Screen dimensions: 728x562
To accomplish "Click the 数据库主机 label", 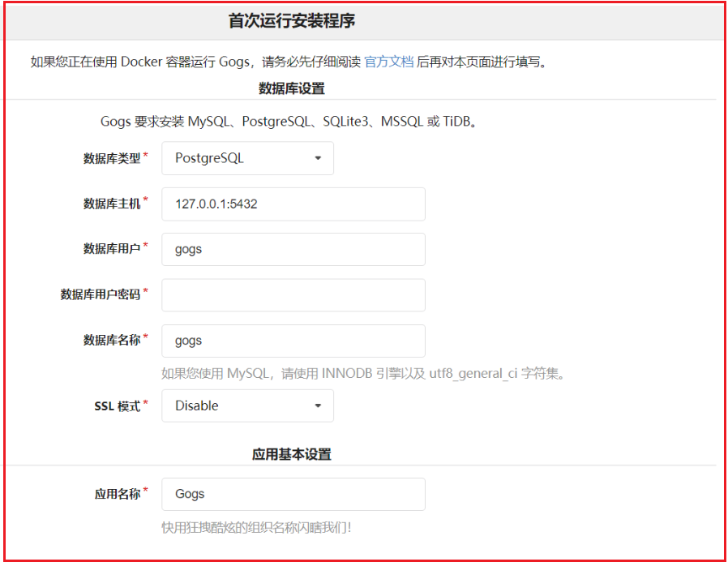I will coord(112,204).
